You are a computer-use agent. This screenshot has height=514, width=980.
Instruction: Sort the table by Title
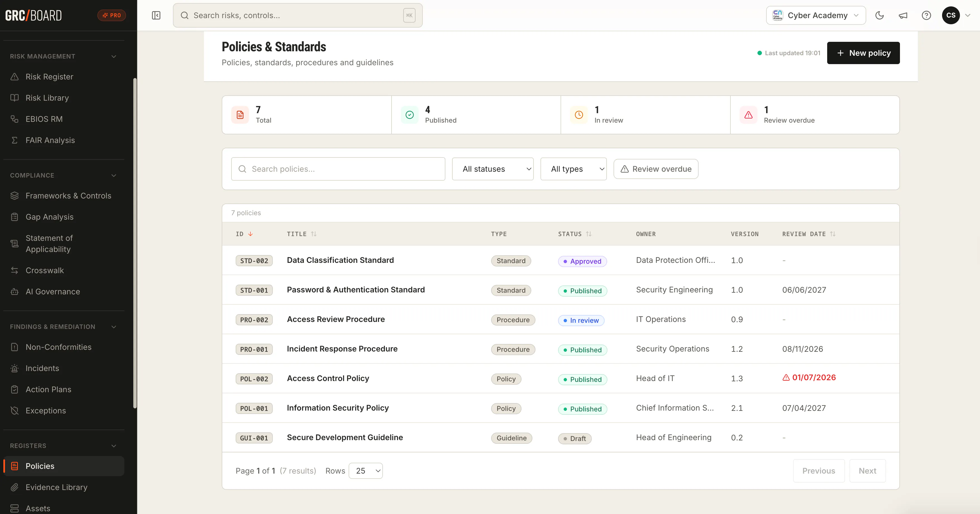coord(302,234)
